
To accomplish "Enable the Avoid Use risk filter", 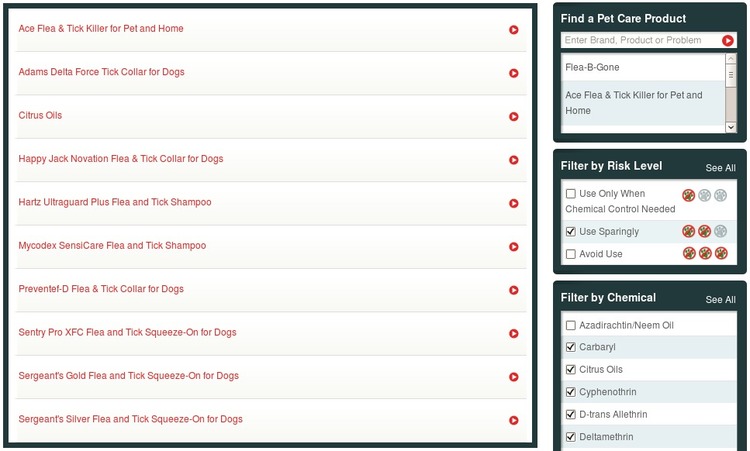I will [x=571, y=254].
